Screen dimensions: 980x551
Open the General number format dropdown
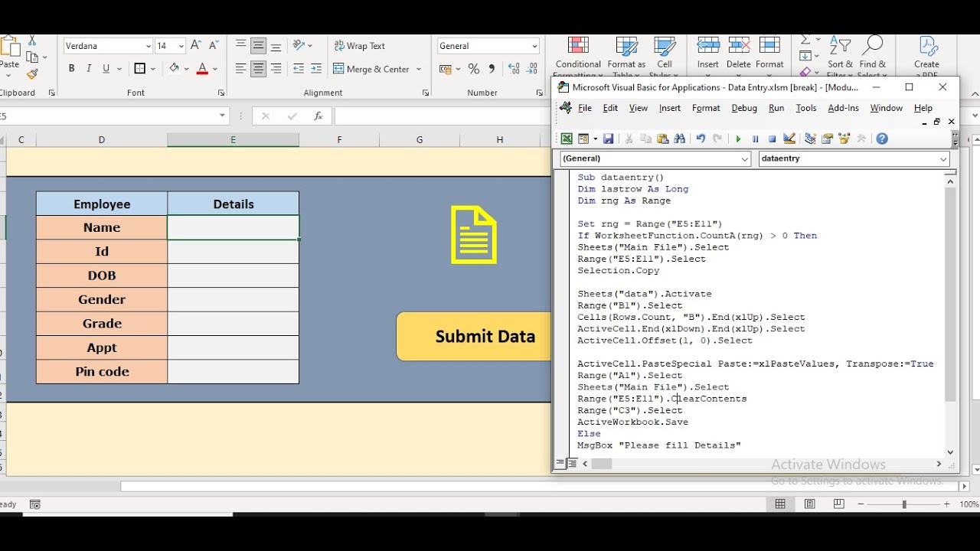click(x=534, y=47)
